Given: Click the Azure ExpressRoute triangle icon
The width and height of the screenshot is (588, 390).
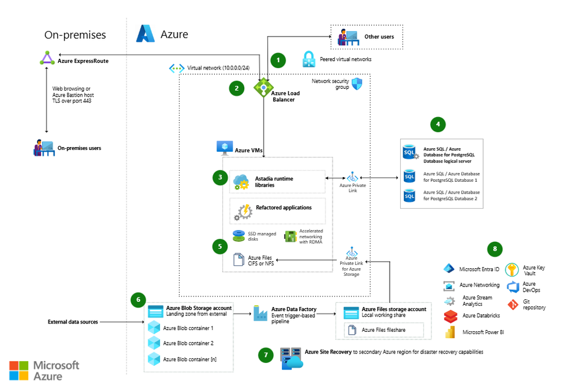Looking at the screenshot, I should click(x=47, y=58).
